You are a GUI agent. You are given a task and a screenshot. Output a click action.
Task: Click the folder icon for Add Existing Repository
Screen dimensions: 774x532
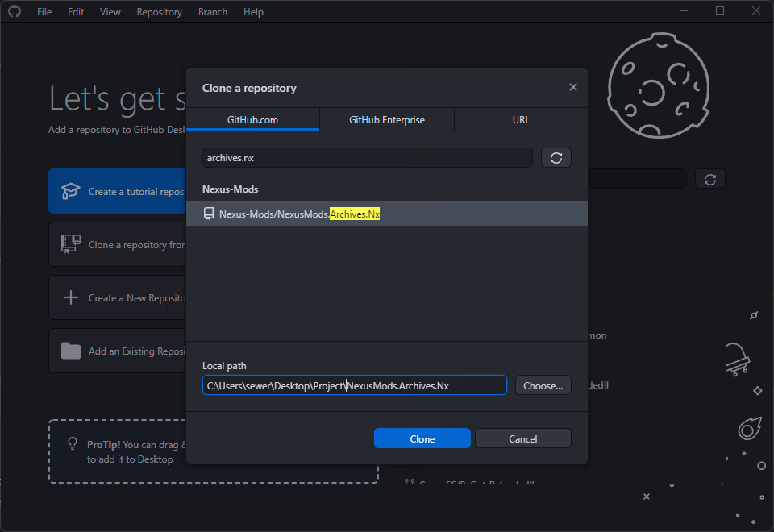[71, 351]
